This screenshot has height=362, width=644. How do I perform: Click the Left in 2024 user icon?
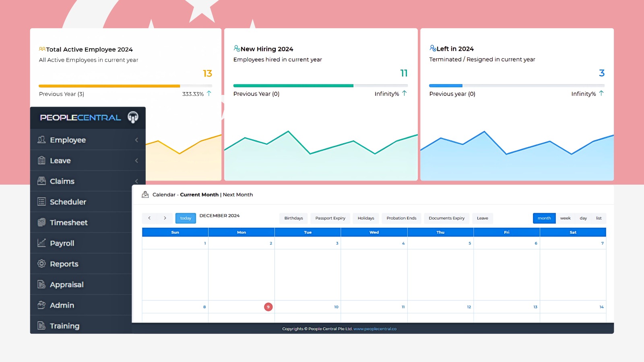pyautogui.click(x=433, y=48)
